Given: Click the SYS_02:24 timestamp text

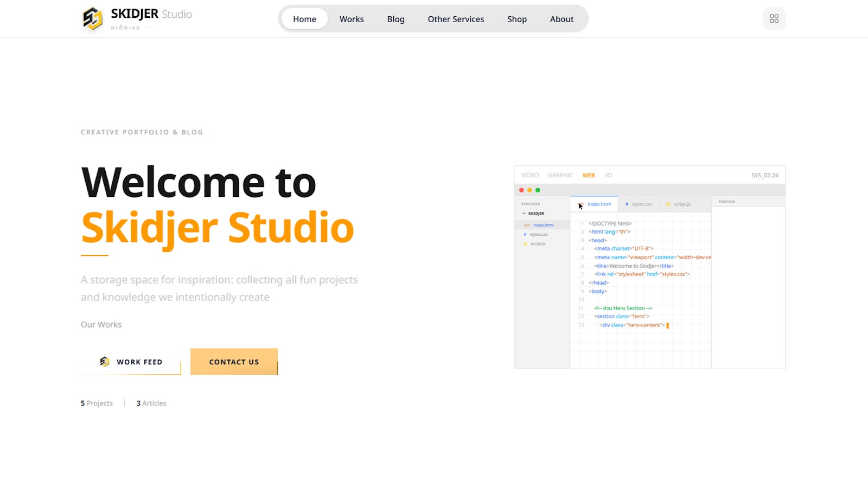Looking at the screenshot, I should 764,175.
